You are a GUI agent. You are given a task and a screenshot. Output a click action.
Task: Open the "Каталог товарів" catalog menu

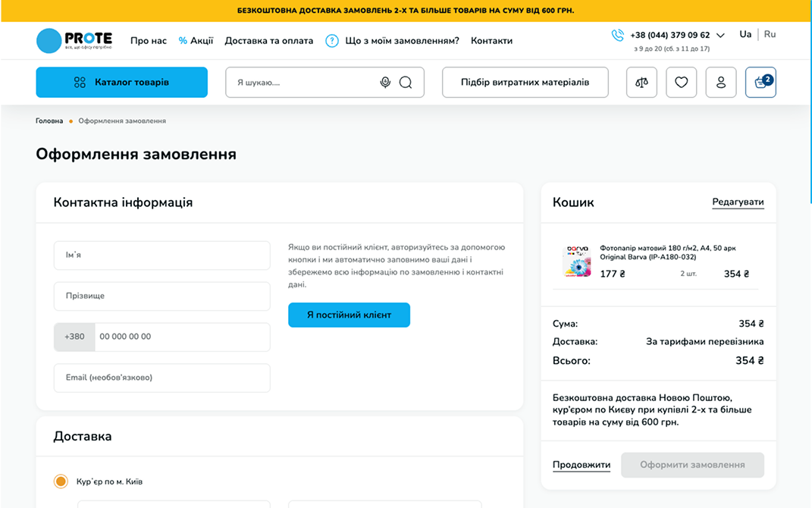tap(121, 83)
